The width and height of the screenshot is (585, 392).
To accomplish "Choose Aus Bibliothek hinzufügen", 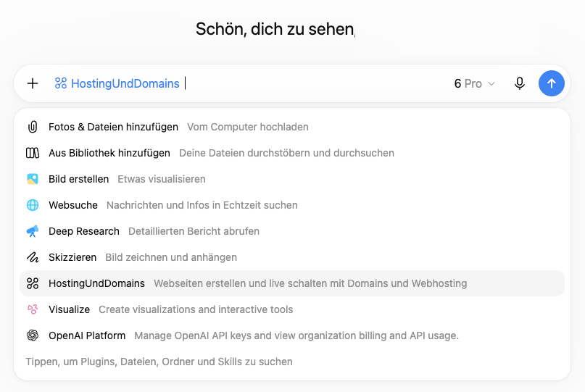I will coord(292,153).
